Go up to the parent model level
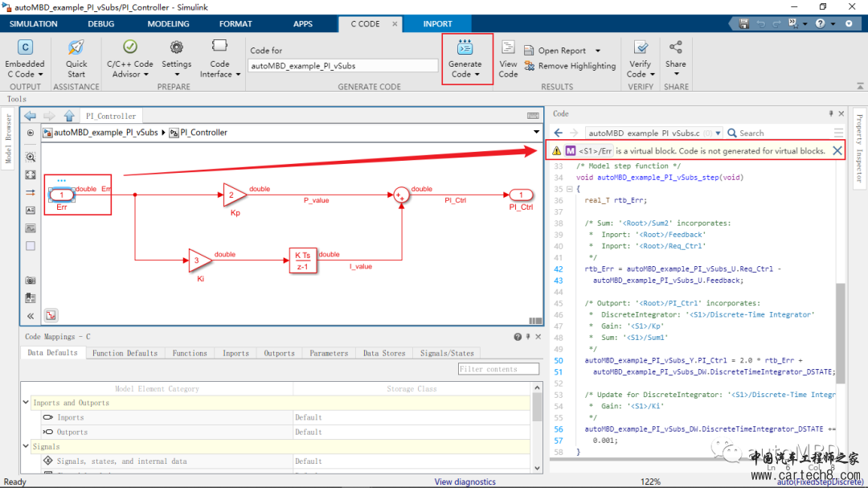This screenshot has height=488, width=868. click(69, 116)
